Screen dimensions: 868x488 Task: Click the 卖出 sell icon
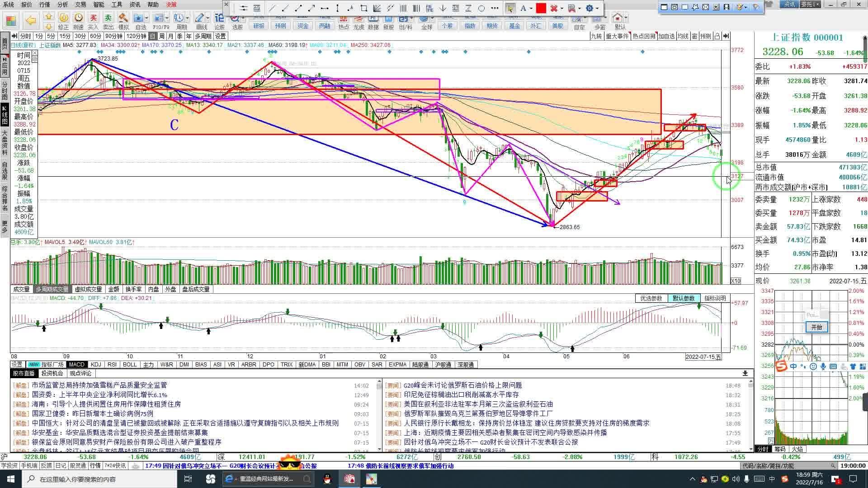click(x=108, y=18)
